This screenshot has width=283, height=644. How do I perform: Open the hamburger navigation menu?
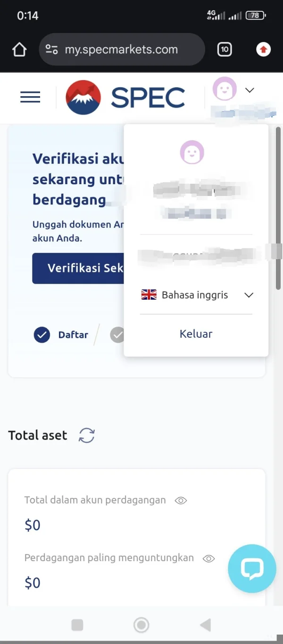[30, 97]
